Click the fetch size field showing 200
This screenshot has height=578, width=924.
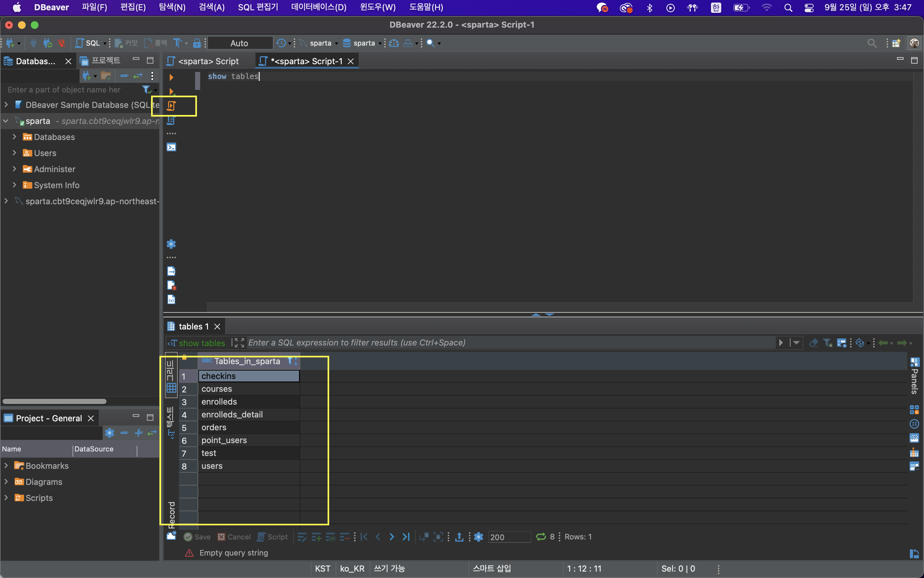point(509,537)
